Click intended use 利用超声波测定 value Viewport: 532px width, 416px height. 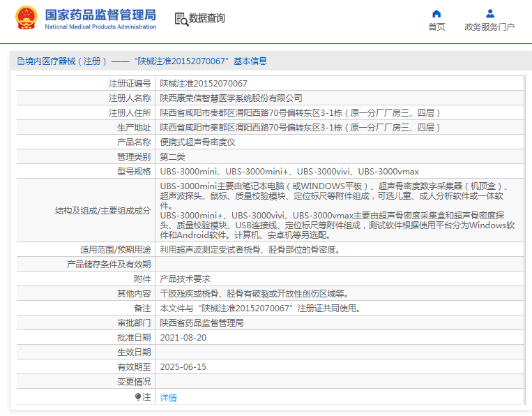click(250, 250)
